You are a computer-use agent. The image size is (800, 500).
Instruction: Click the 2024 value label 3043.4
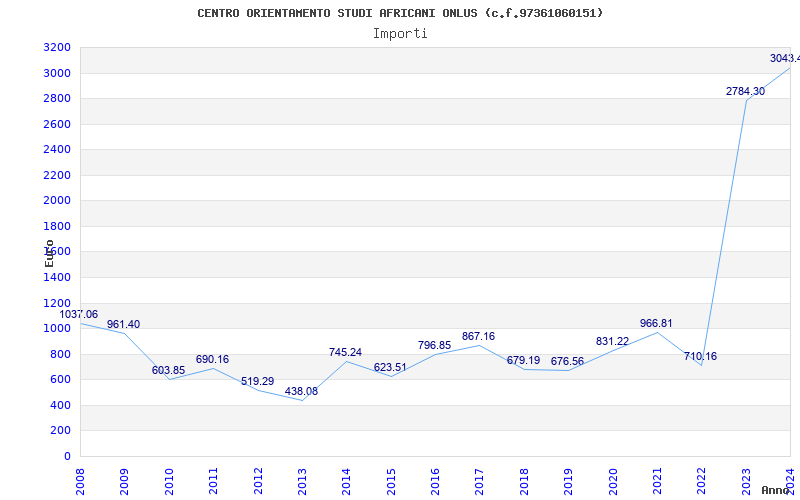point(785,59)
